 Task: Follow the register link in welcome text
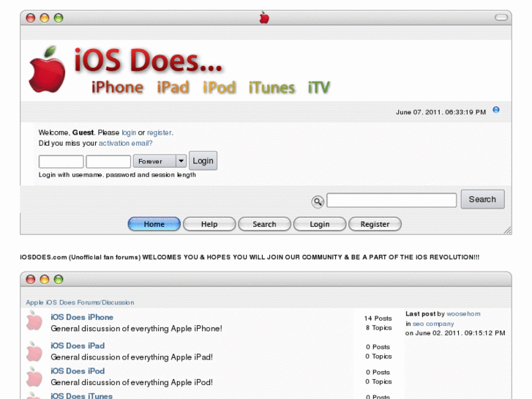[159, 133]
